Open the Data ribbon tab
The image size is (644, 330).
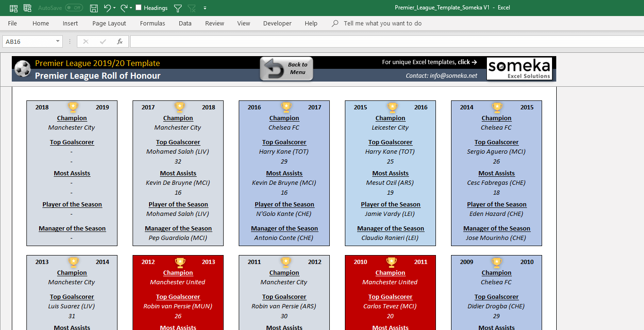(185, 24)
